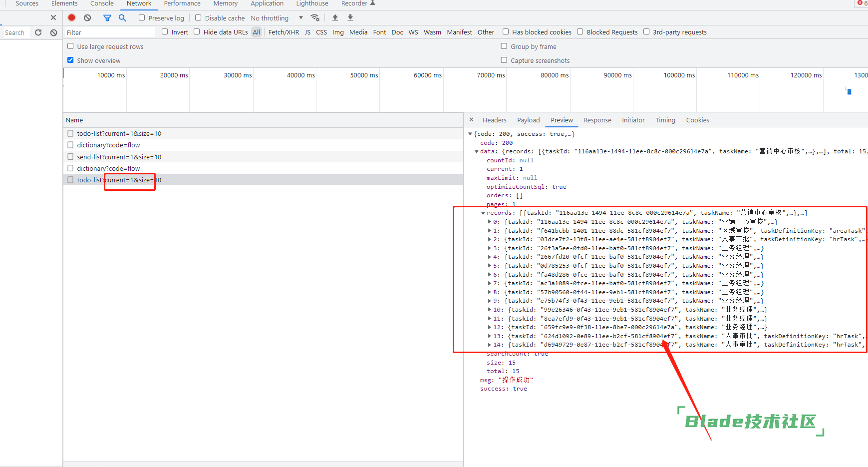Switch to the Elements tab
Viewport: 868px width, 467px height.
pos(64,3)
